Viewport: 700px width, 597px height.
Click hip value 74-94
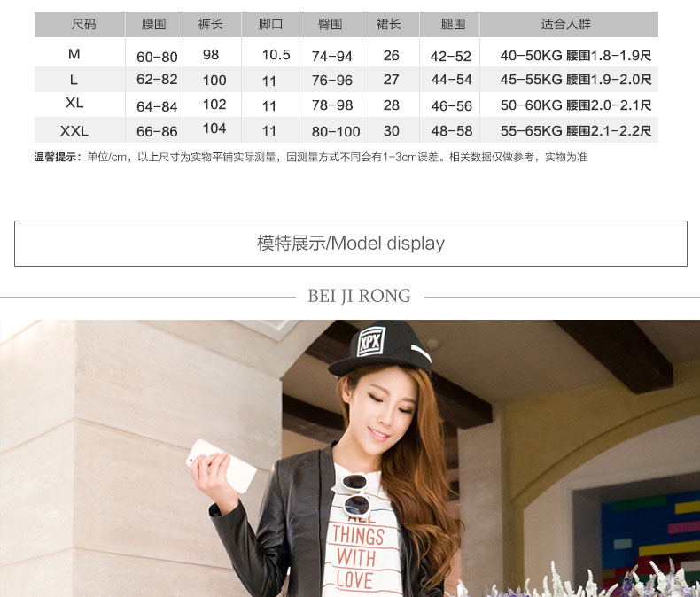point(332,57)
